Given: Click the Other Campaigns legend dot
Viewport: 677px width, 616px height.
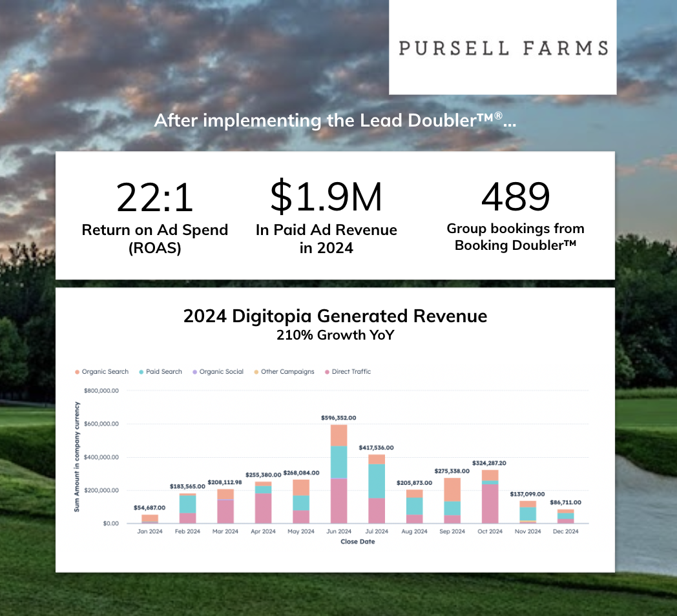Looking at the screenshot, I should 257,372.
